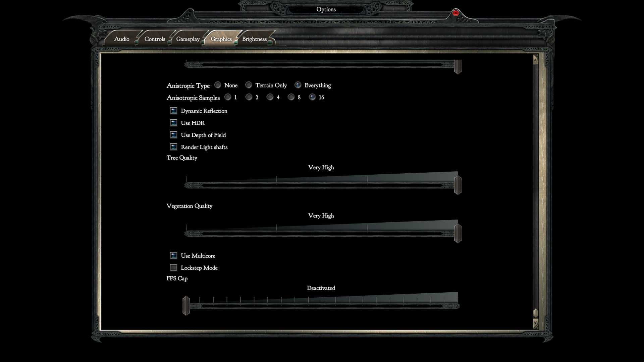Screen dimensions: 644x362
Task: Switch to the Audio tab
Action: 121,39
